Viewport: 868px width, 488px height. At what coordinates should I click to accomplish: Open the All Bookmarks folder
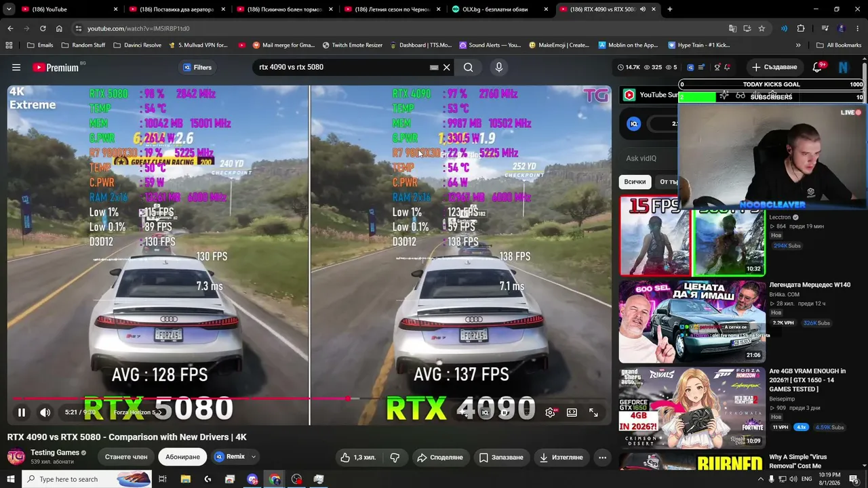[839, 45]
